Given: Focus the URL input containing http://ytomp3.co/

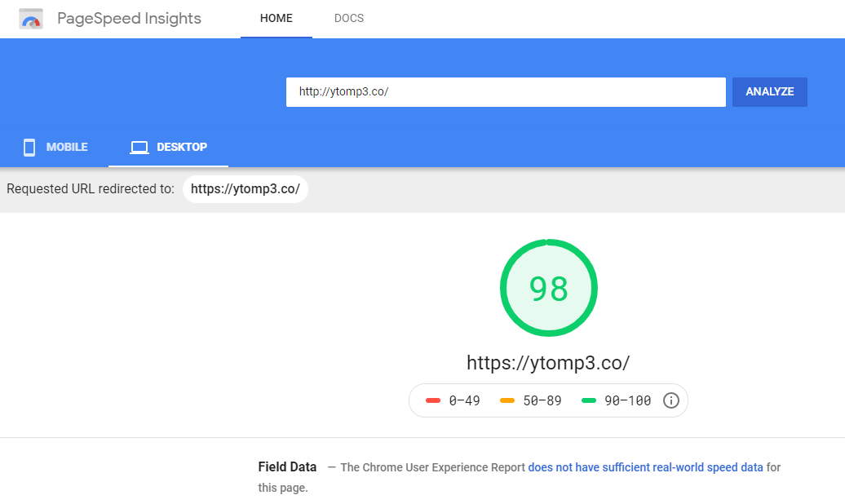Looking at the screenshot, I should 506,92.
